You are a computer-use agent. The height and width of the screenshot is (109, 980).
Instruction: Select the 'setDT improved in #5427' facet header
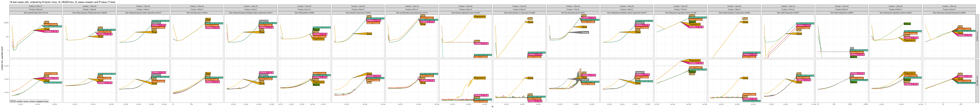click(x=788, y=13)
